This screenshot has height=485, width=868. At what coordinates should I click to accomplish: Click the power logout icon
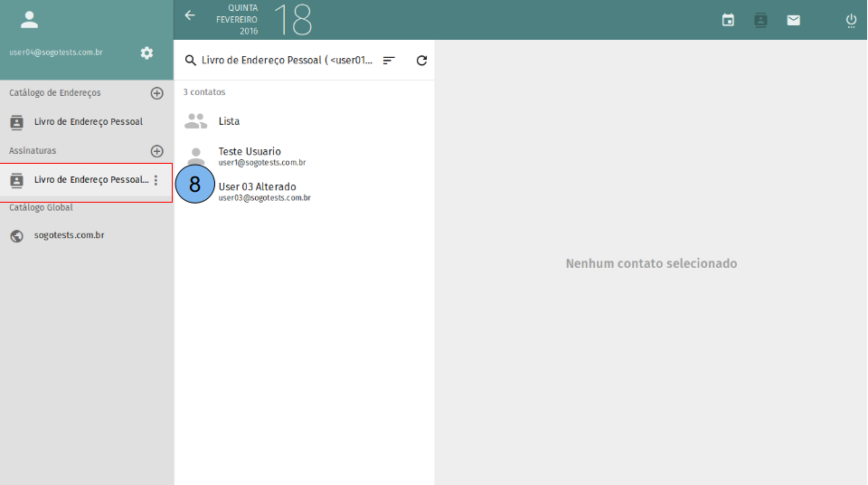(x=851, y=20)
